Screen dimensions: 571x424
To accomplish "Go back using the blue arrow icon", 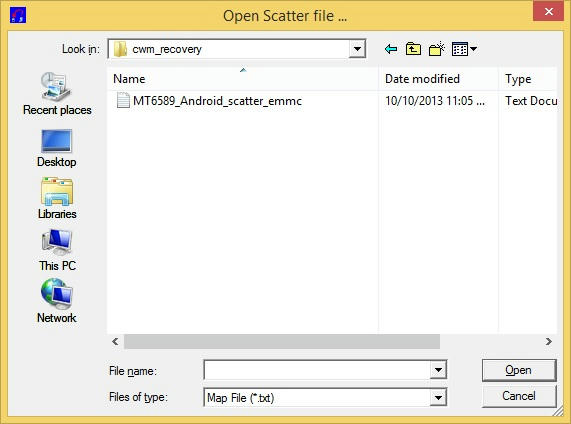I will [x=391, y=49].
